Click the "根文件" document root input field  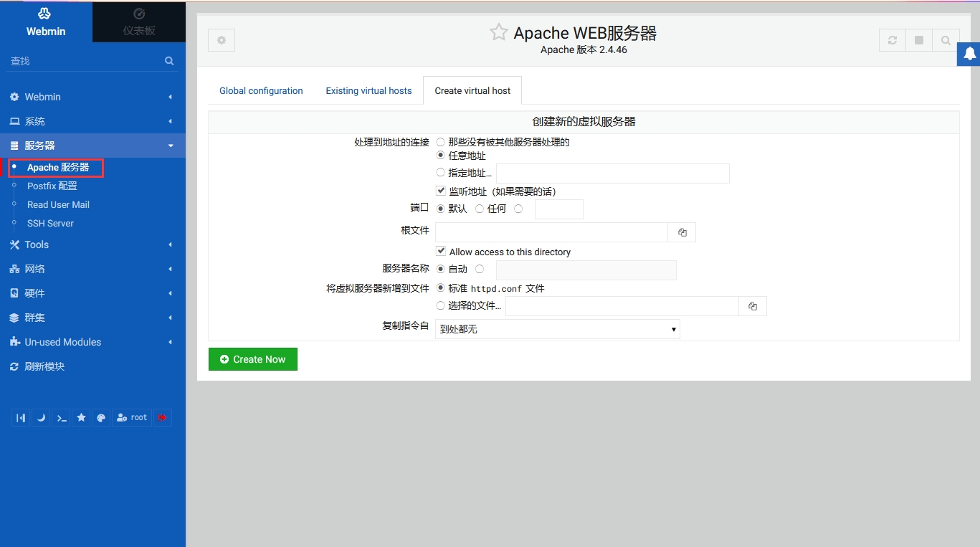click(551, 232)
